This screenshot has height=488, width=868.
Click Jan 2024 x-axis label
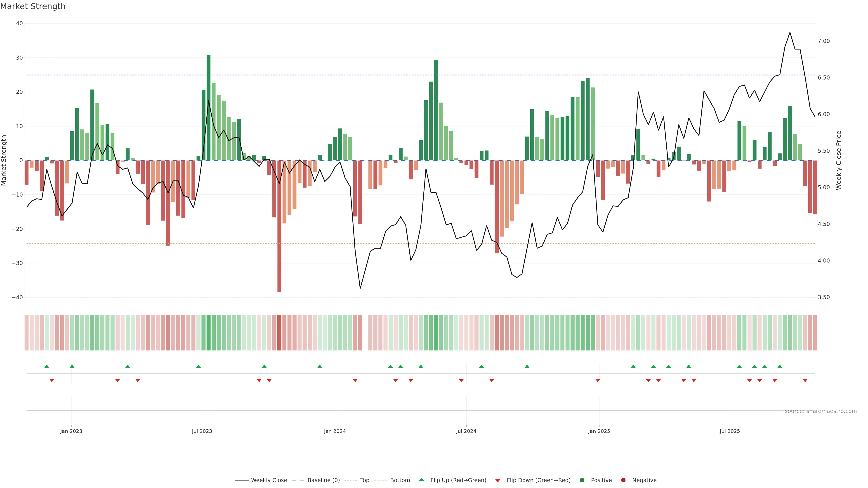pos(335,431)
